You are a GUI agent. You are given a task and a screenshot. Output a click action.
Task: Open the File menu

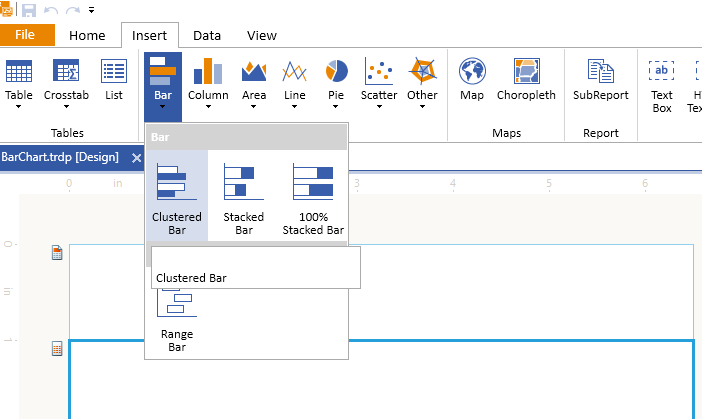pos(25,35)
